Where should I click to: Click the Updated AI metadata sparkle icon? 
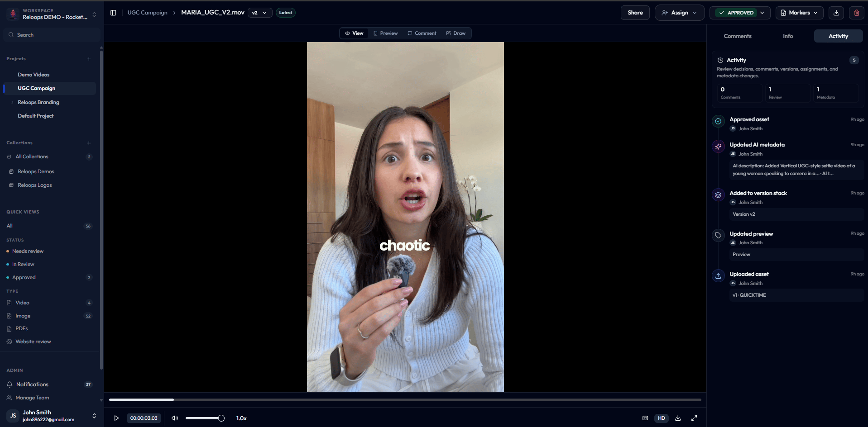718,147
